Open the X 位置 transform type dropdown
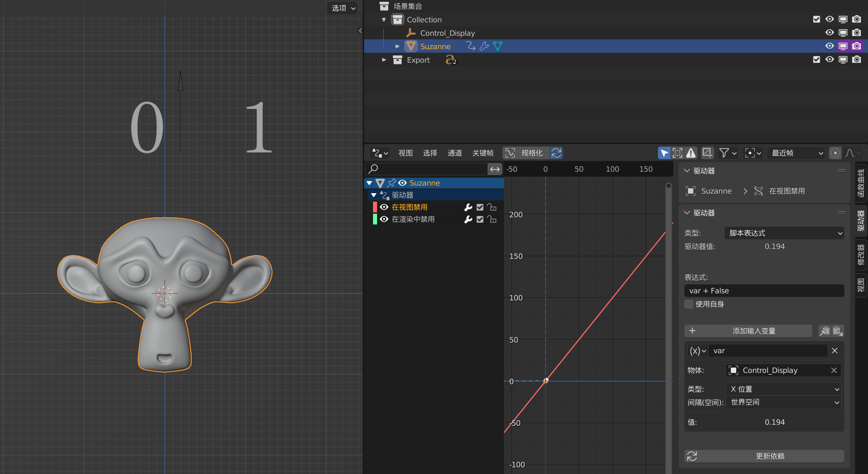 (x=784, y=389)
